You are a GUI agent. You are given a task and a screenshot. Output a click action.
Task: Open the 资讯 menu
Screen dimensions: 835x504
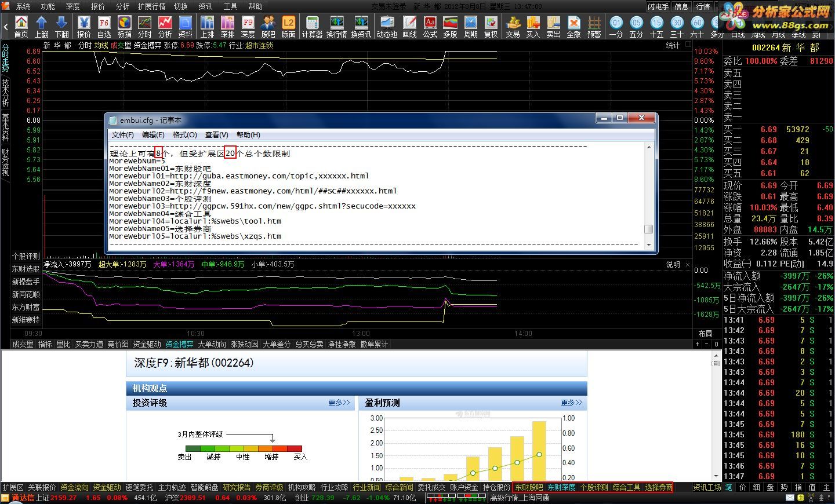205,6
